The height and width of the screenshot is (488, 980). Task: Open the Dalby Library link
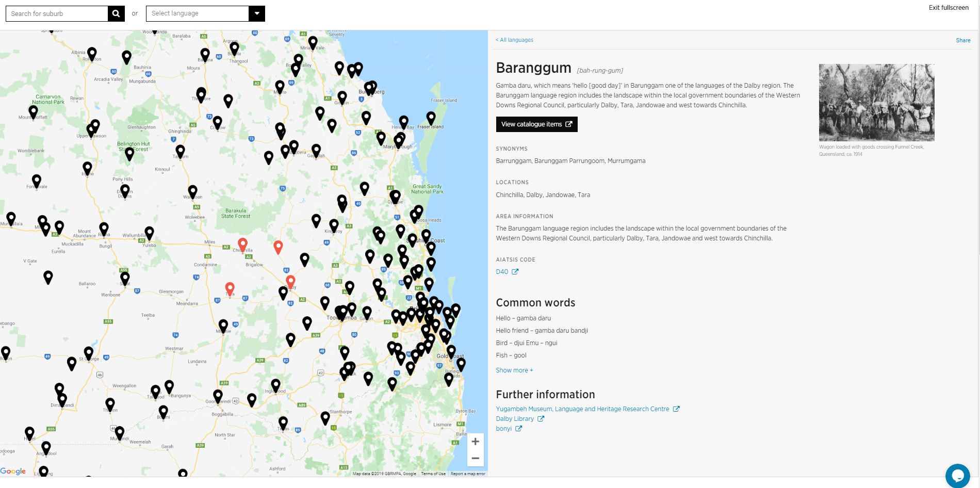coord(515,418)
